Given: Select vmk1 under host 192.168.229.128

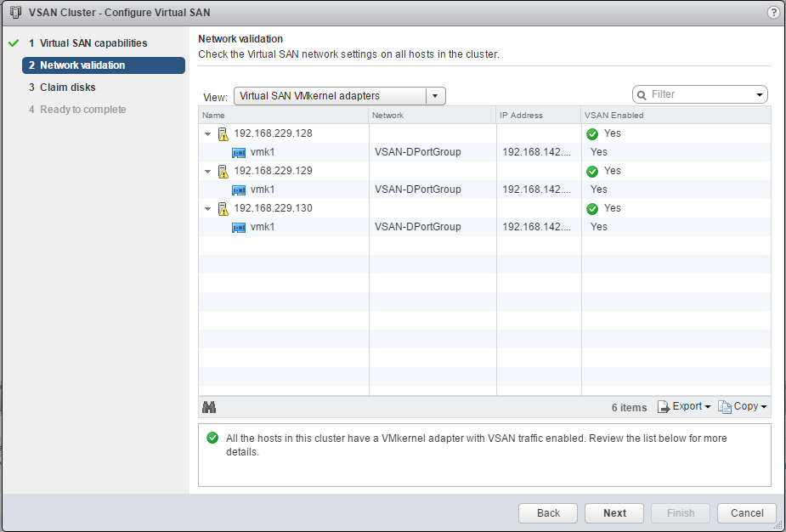Looking at the screenshot, I should 263,152.
